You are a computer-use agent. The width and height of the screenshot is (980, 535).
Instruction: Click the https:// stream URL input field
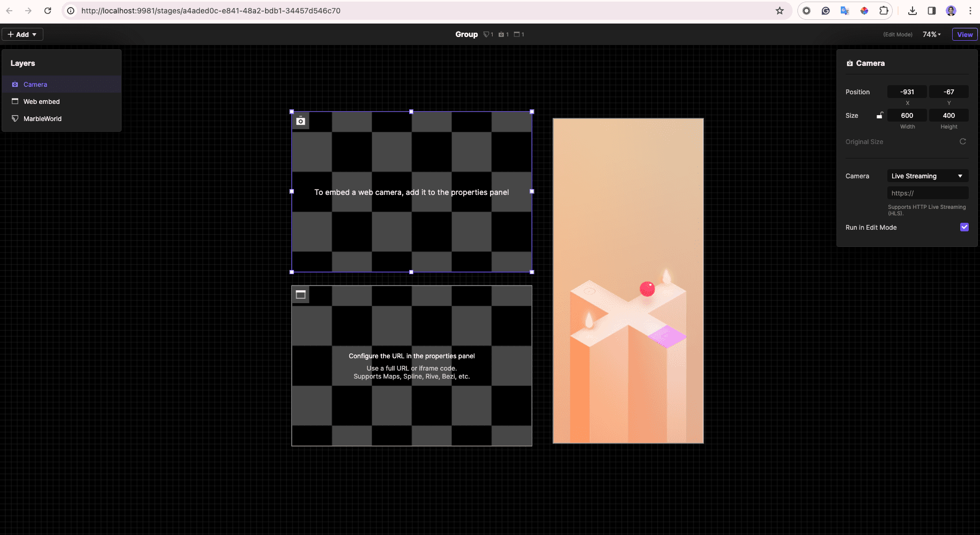coord(928,193)
